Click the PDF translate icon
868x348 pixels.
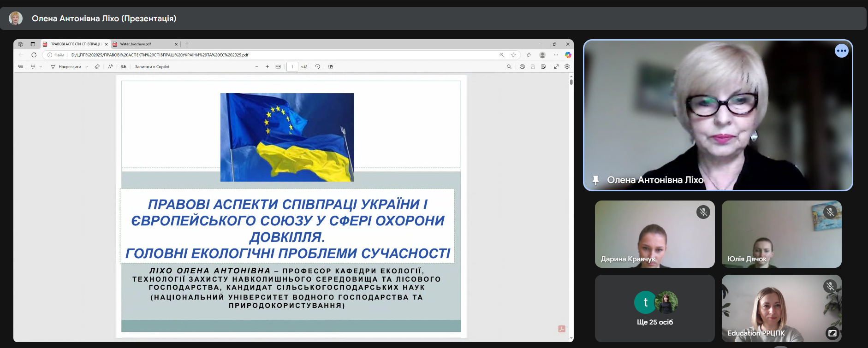(124, 67)
